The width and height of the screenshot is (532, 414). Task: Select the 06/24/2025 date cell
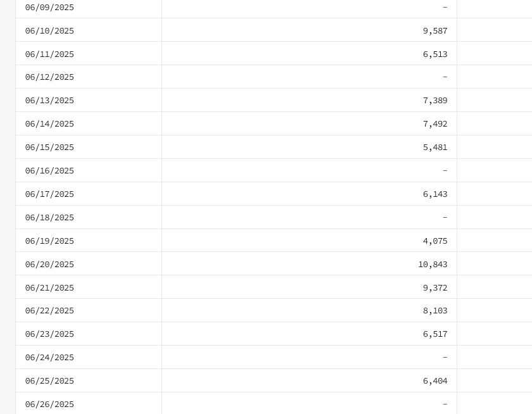89,358
